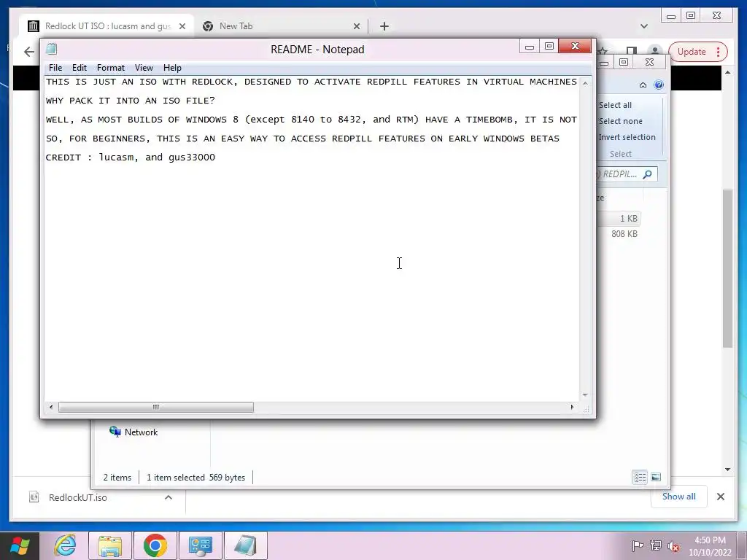Open the View menu in Notepad
Image resolution: width=747 pixels, height=560 pixels.
point(144,68)
